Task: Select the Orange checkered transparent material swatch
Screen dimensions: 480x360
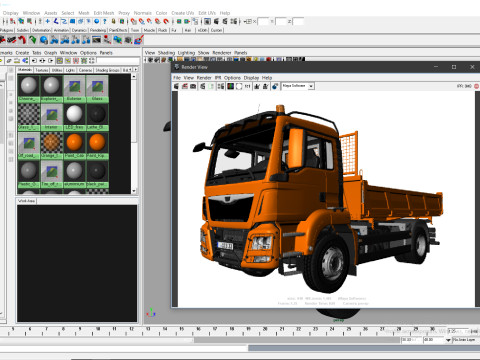Action: [x=51, y=145]
